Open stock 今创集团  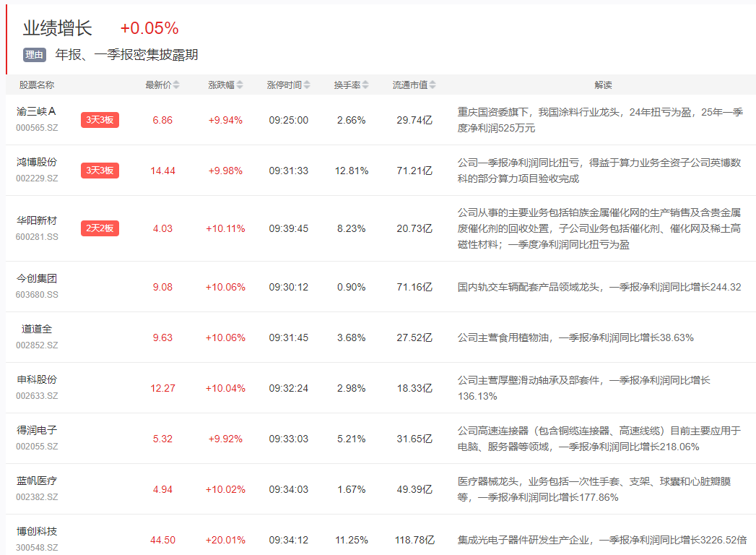pyautogui.click(x=37, y=278)
